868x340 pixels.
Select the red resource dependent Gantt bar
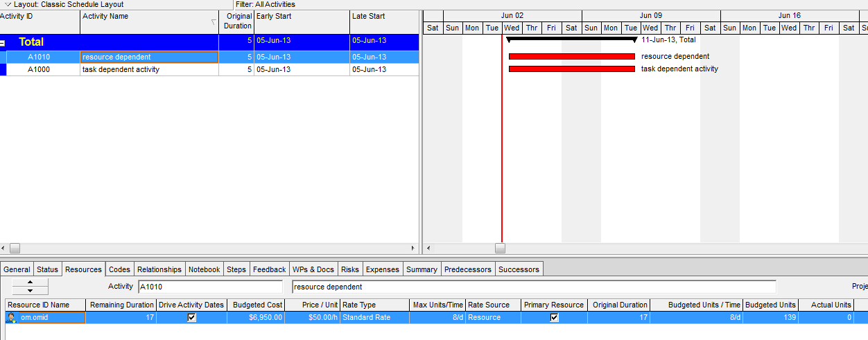point(572,56)
